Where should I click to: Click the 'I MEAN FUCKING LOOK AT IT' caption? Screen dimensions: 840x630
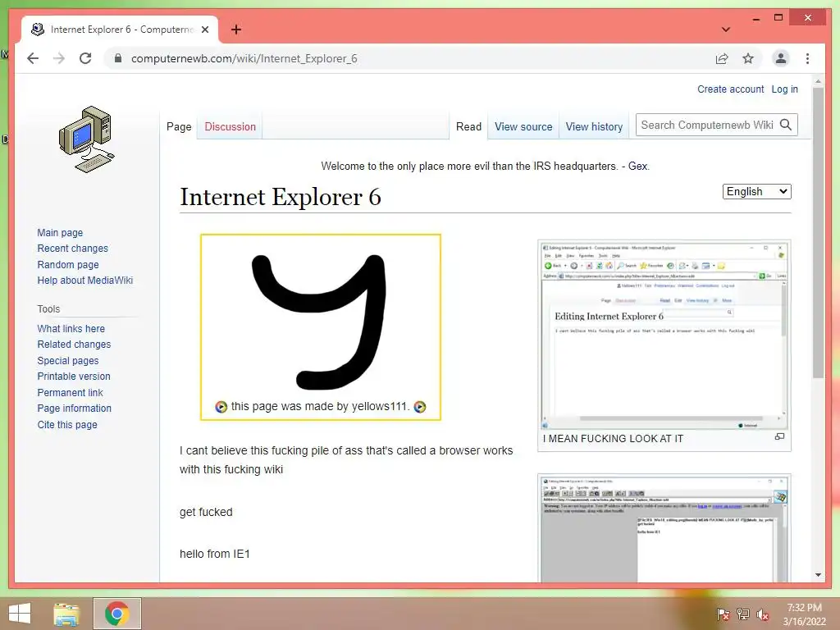point(613,439)
